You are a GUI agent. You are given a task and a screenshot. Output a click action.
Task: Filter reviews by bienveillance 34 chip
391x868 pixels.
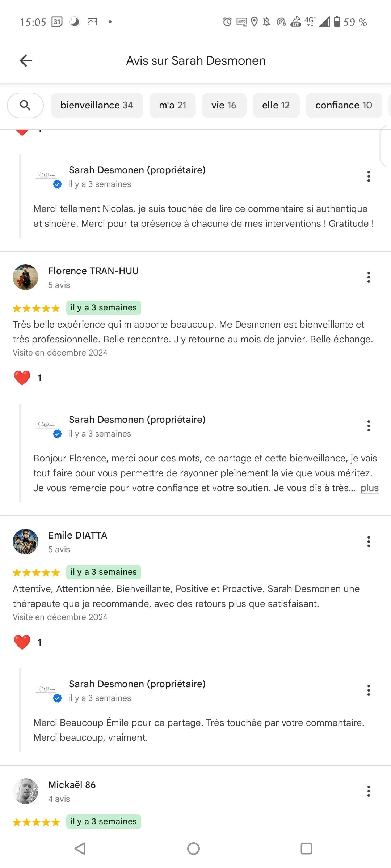point(97,105)
